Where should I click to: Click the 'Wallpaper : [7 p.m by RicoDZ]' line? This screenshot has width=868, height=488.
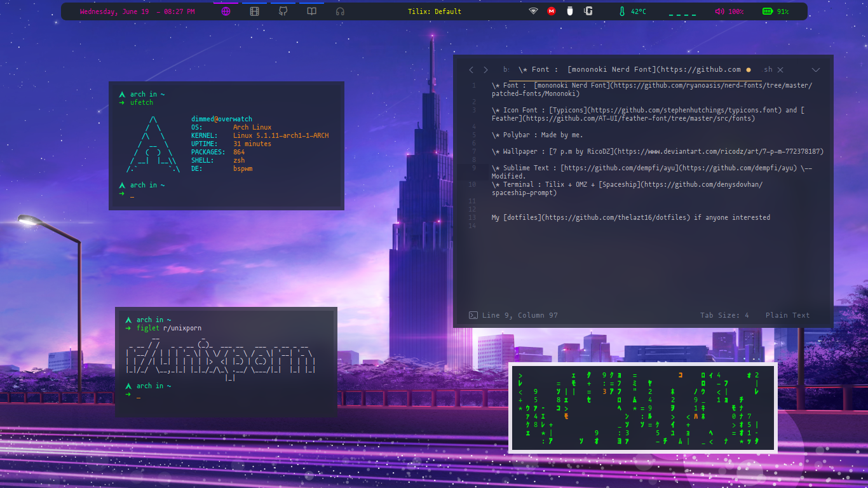pyautogui.click(x=657, y=151)
